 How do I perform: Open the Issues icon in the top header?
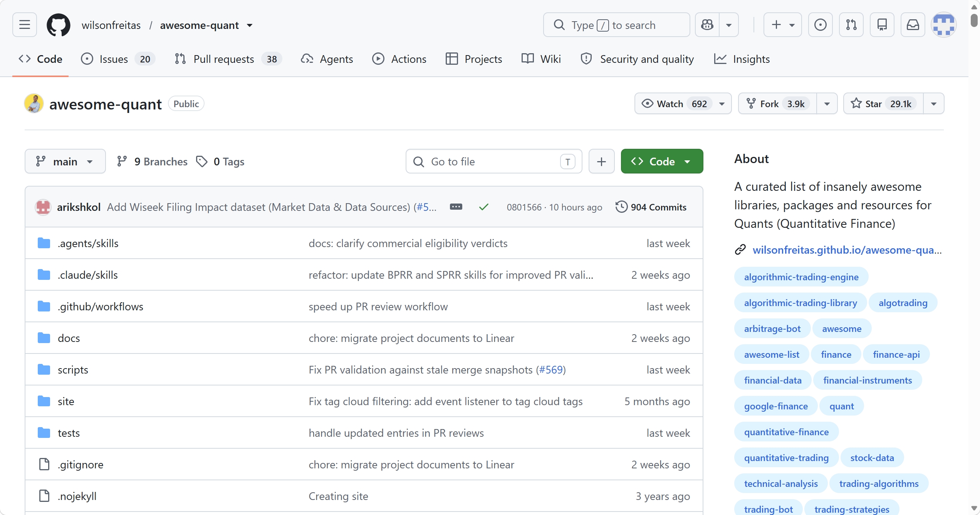[x=821, y=25]
